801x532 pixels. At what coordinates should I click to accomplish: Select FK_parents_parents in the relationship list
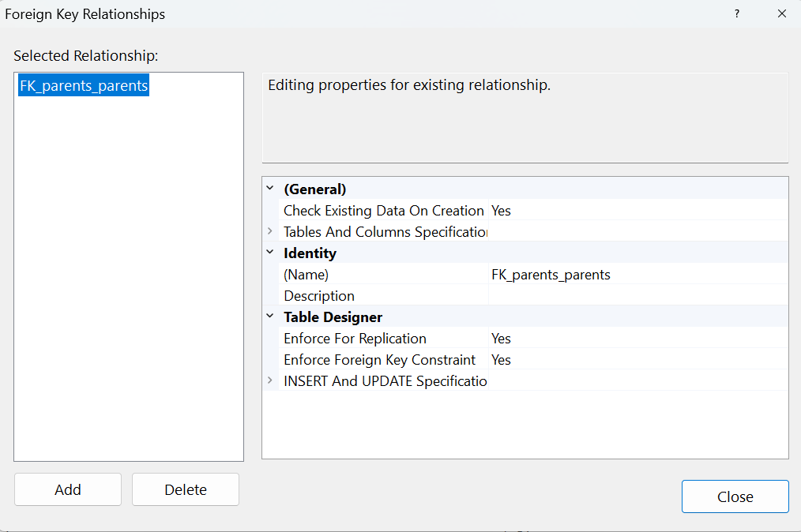[84, 86]
